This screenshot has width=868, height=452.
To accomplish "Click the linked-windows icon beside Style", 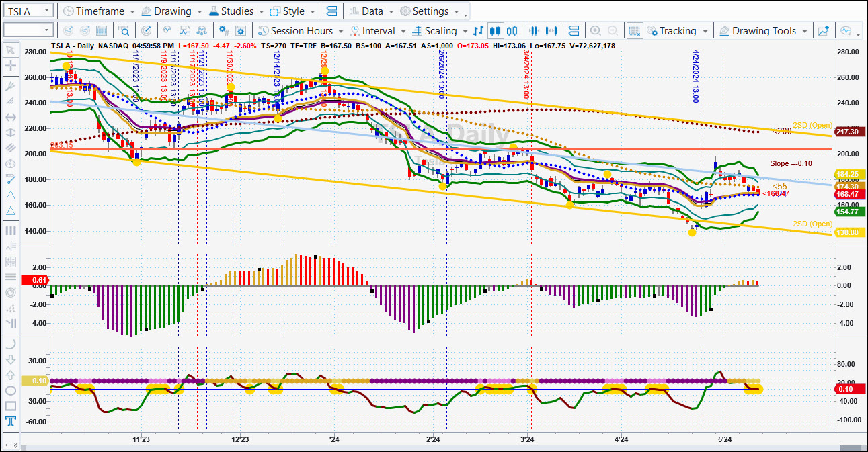I will coord(331,11).
